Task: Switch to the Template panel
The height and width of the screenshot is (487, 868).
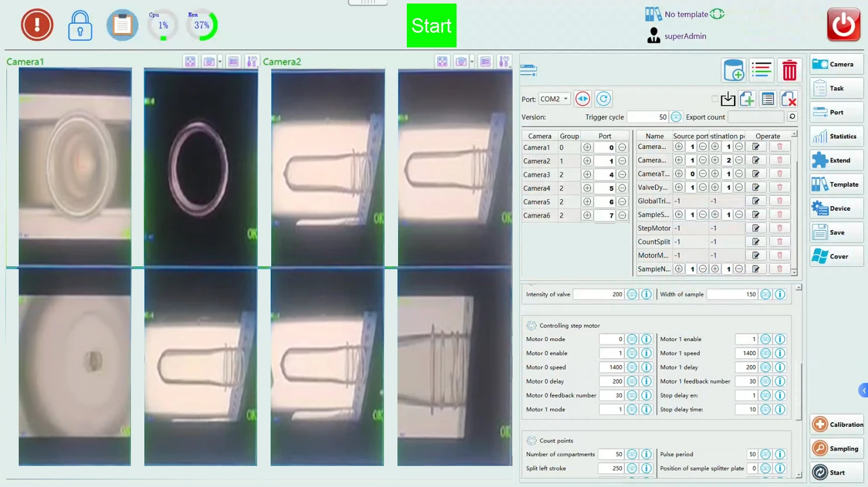Action: coord(836,184)
